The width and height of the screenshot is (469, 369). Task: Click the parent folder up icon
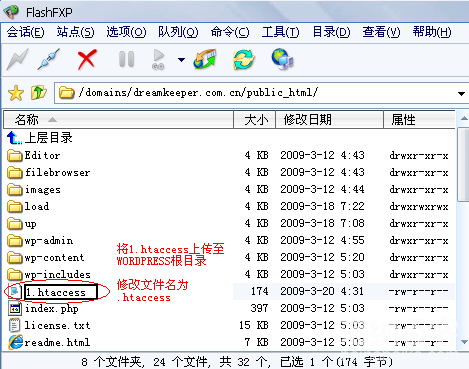click(x=39, y=93)
